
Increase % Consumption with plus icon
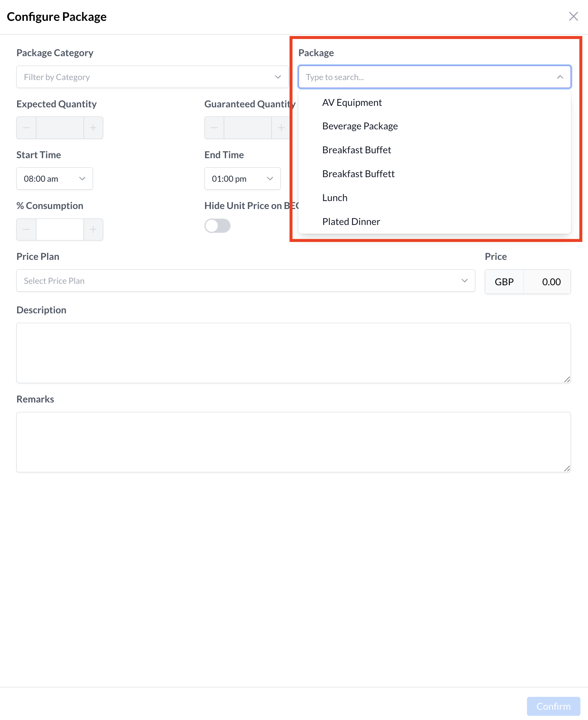[93, 230]
